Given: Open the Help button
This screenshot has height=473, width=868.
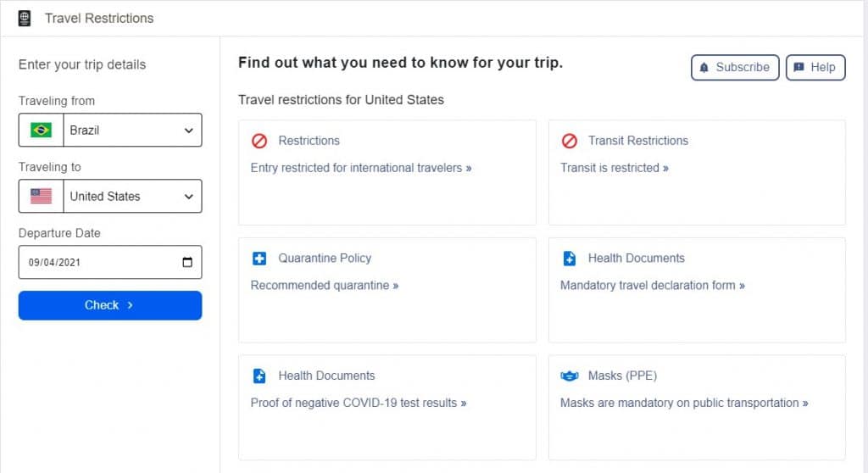Looking at the screenshot, I should [815, 68].
